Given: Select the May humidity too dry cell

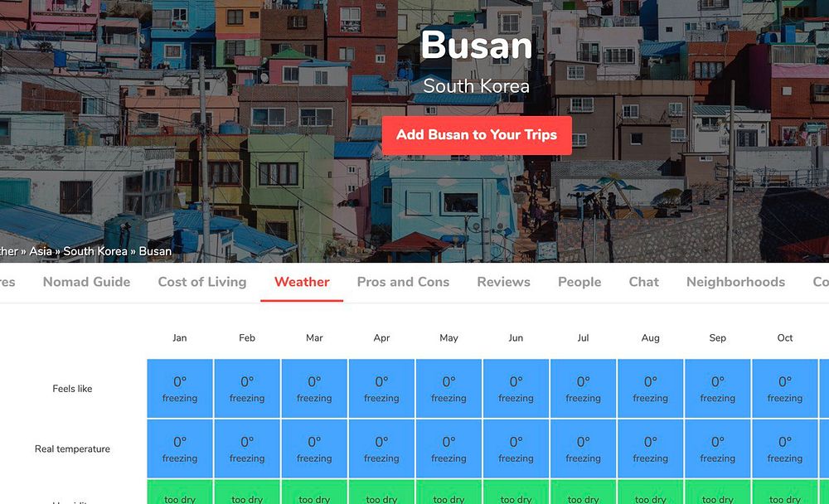Looking at the screenshot, I should [448, 492].
